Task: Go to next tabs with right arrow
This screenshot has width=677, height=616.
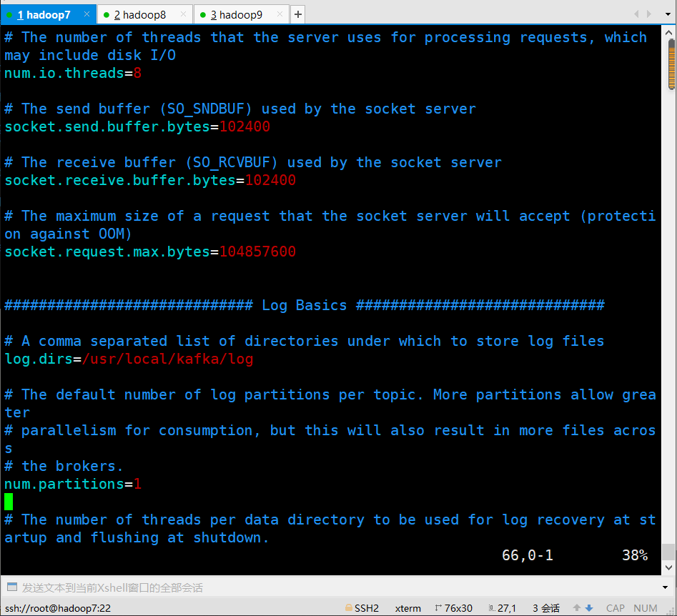Action: pyautogui.click(x=649, y=14)
